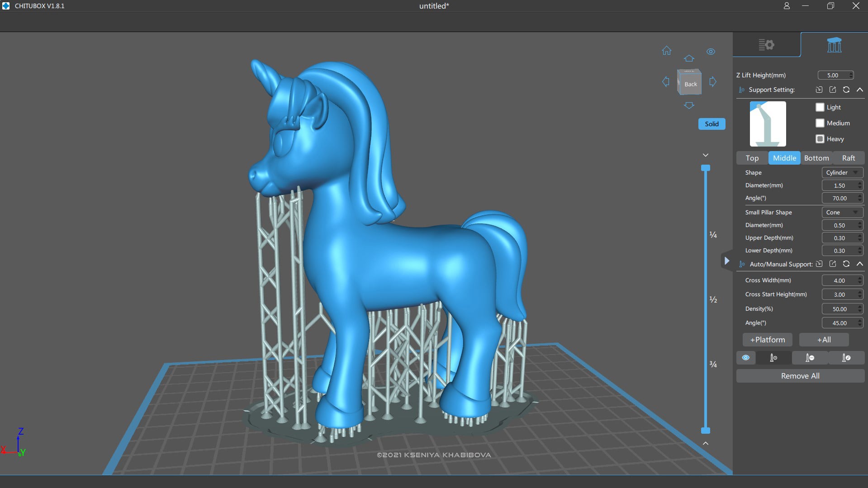The height and width of the screenshot is (488, 868).
Task: Click the Cross Start Height 3.00 field
Action: [842, 294]
